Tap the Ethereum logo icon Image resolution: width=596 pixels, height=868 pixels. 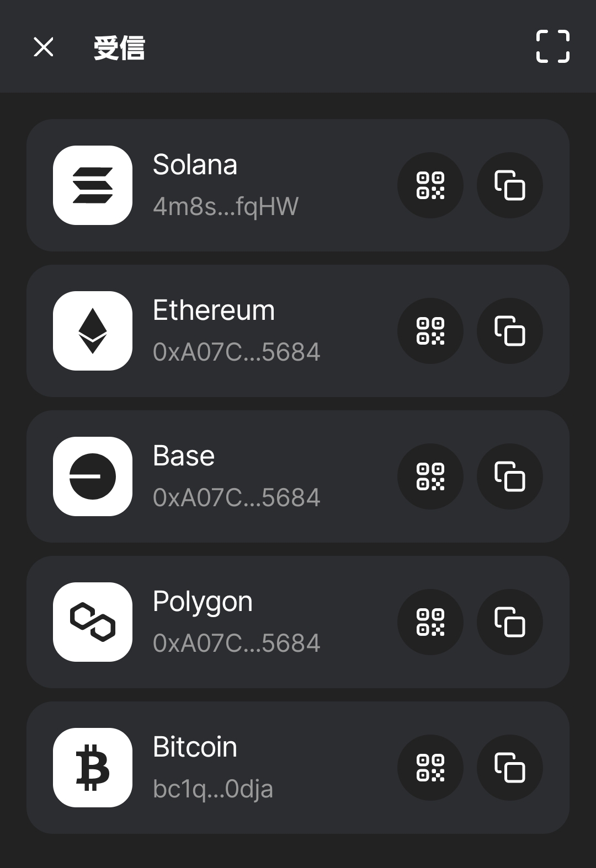(93, 331)
